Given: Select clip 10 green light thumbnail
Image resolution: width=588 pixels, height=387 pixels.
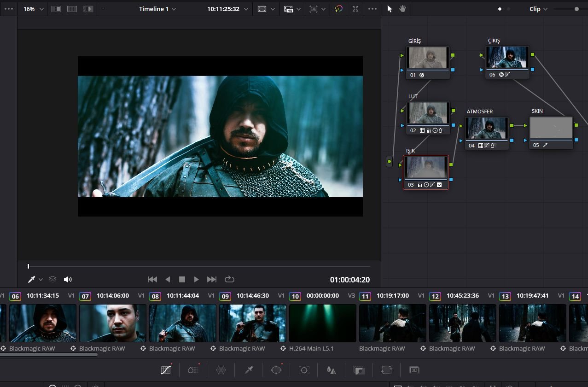Looking at the screenshot, I should 323,323.
